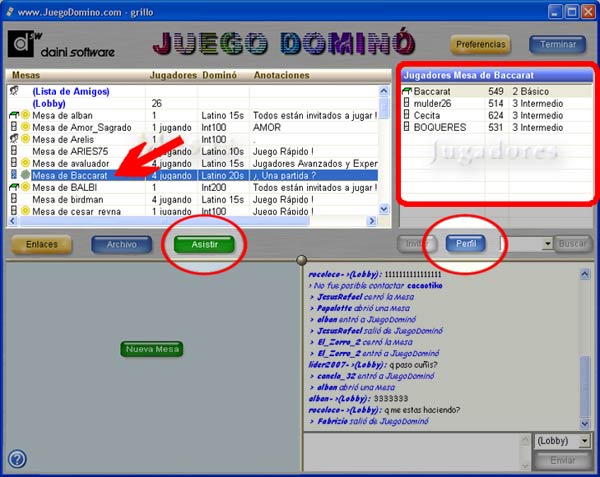Click the green table icon beside player Baccarat
The width and height of the screenshot is (600, 477).
tap(406, 92)
